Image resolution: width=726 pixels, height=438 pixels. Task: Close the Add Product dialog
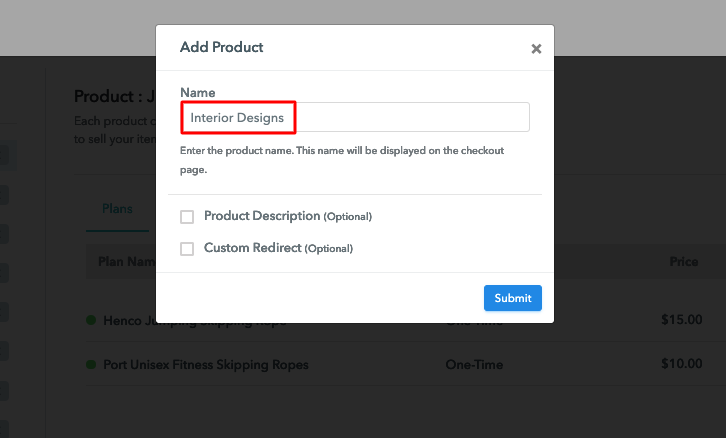(536, 49)
